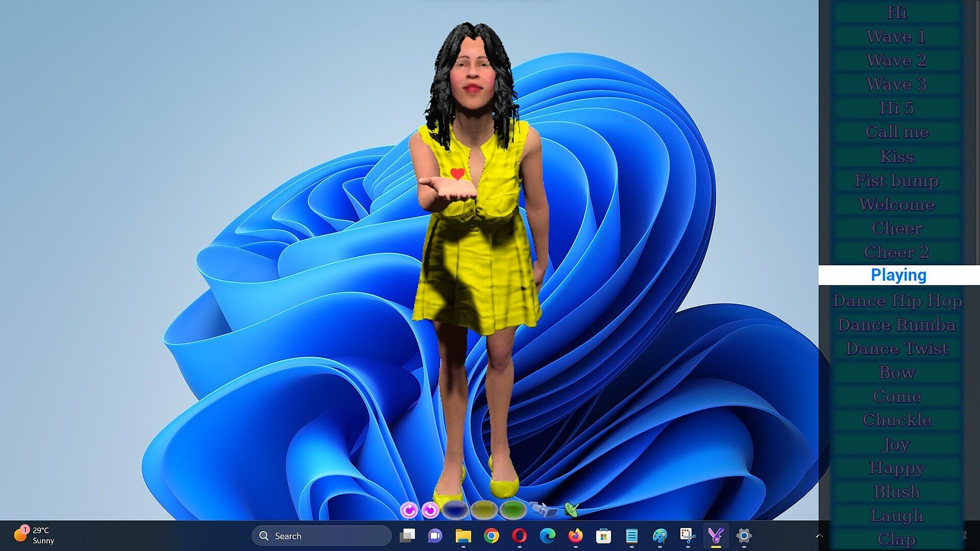Image resolution: width=980 pixels, height=551 pixels.
Task: Select the Welcome animation entry
Action: pyautogui.click(x=896, y=205)
